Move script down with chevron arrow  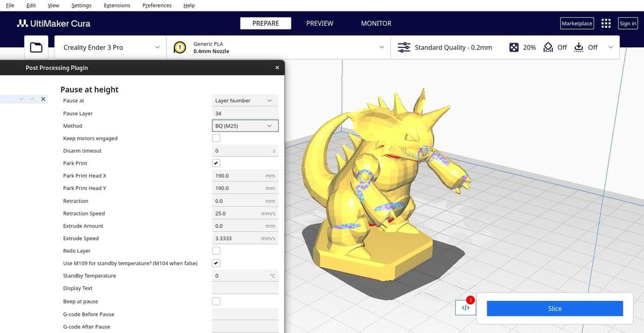(21, 99)
